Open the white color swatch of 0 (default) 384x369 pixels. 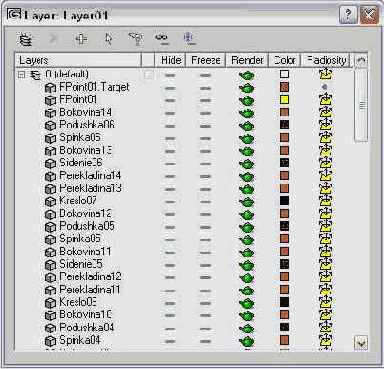(x=284, y=74)
